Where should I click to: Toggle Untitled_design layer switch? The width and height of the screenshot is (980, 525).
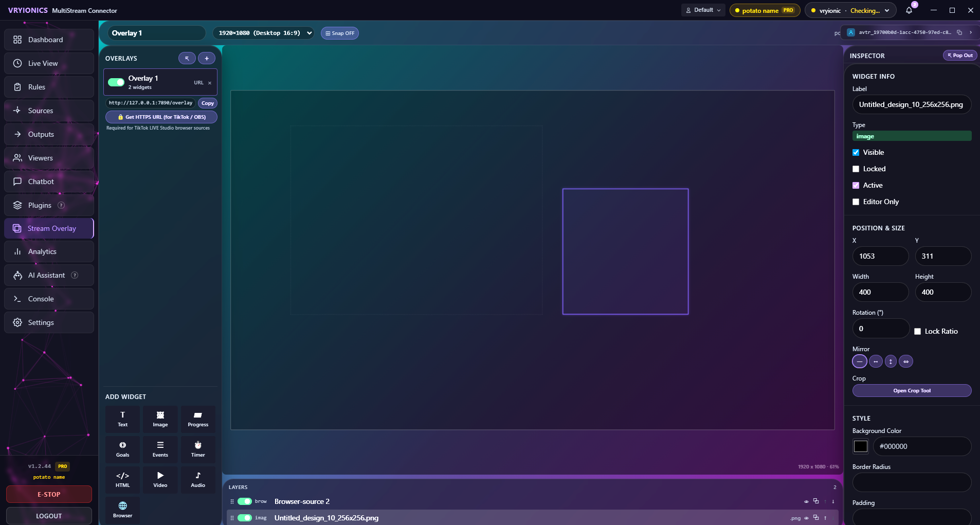[245, 518]
